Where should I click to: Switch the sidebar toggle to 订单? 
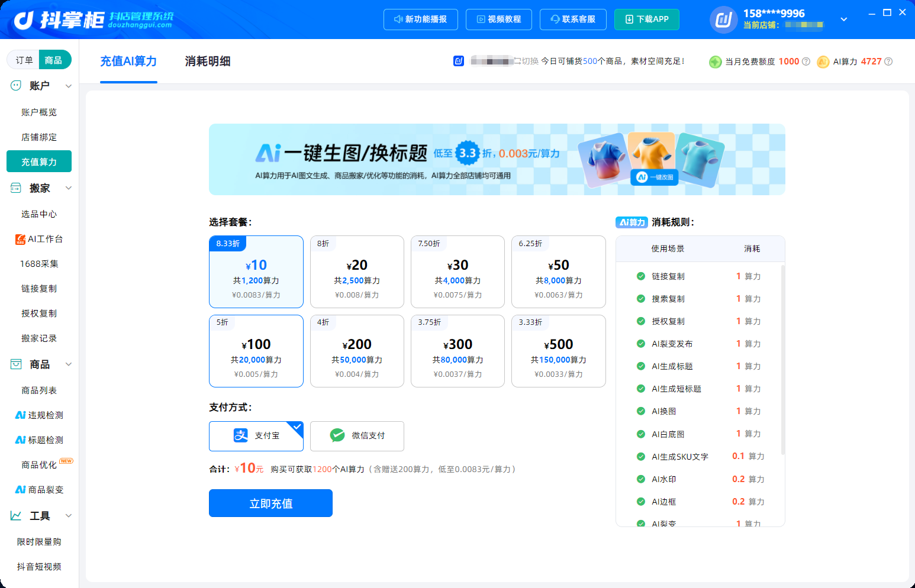coord(24,60)
